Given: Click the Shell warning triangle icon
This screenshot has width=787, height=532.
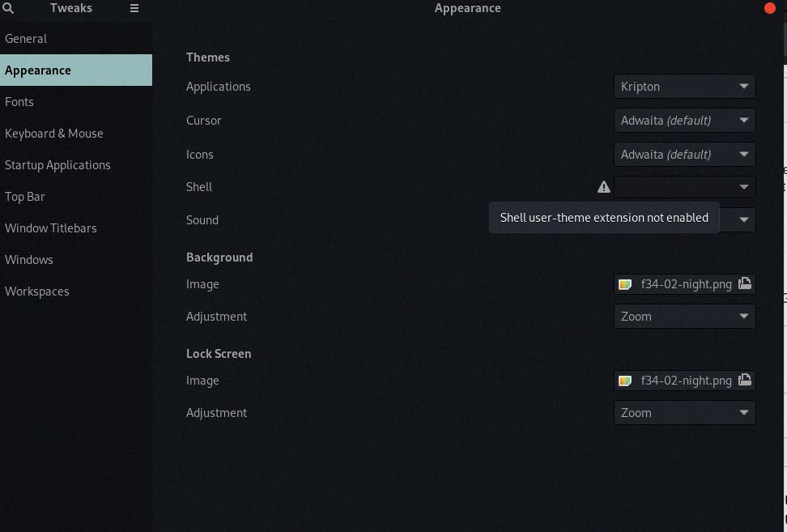Looking at the screenshot, I should 604,187.
